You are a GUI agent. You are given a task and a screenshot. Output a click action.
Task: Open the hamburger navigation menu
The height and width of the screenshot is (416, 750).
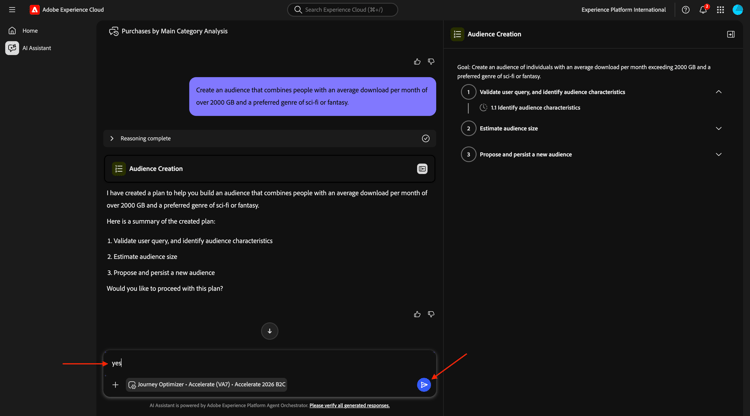[x=12, y=10]
